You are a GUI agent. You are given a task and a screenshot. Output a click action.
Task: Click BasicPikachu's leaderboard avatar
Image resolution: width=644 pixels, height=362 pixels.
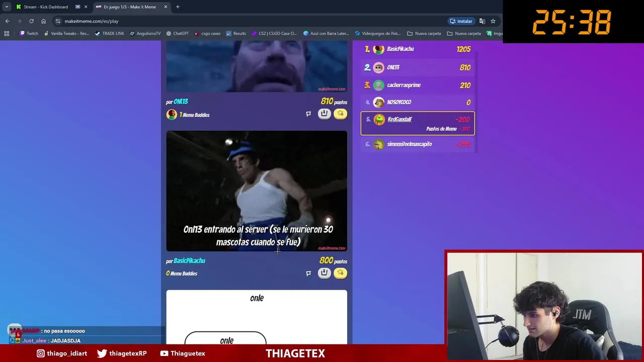379,49
